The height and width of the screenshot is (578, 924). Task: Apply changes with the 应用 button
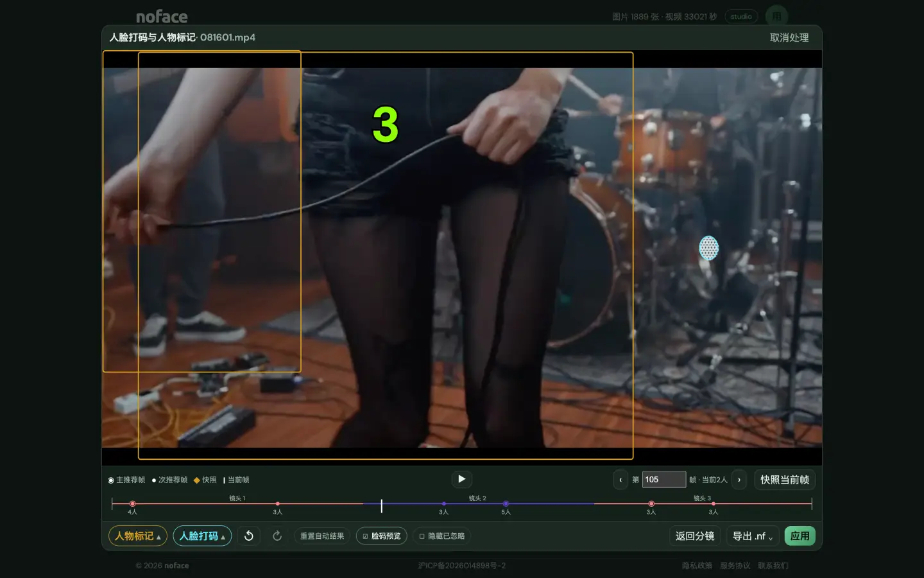pos(800,536)
